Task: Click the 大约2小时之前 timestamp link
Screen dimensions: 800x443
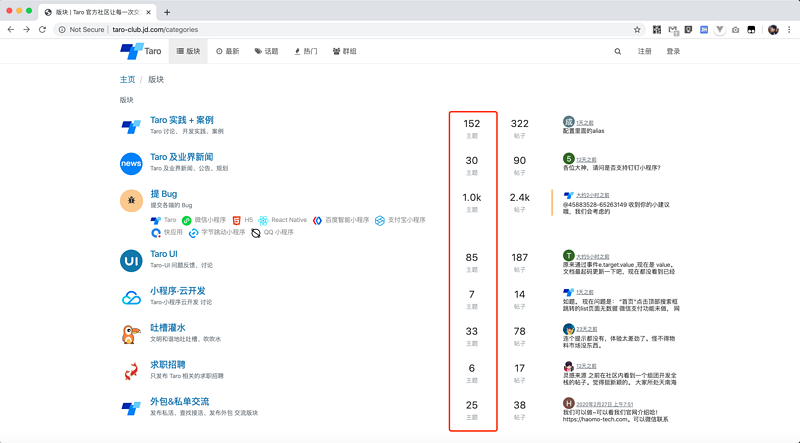Action: pyautogui.click(x=593, y=195)
